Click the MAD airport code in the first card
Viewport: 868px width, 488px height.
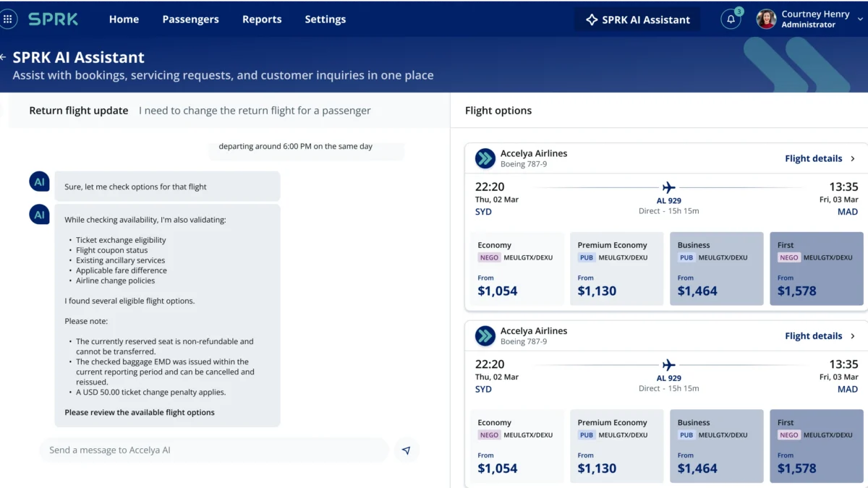click(848, 212)
